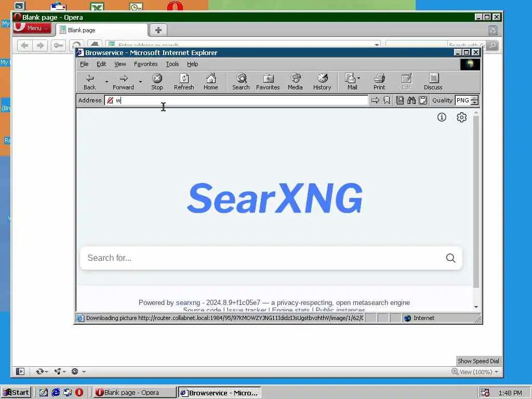This screenshot has height=399, width=532.
Task: Click Back in the Internet Explorer toolbar
Action: (89, 82)
